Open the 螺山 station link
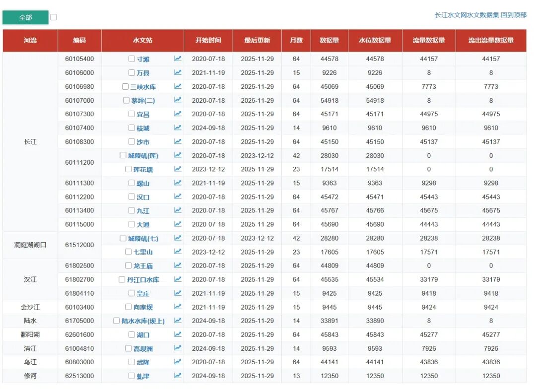 pyautogui.click(x=143, y=183)
